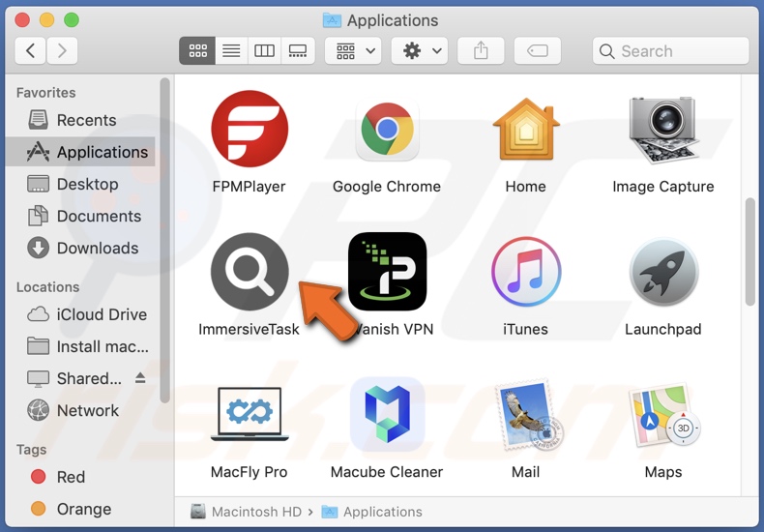The image size is (764, 532).
Task: Switch to list view
Action: 231,50
